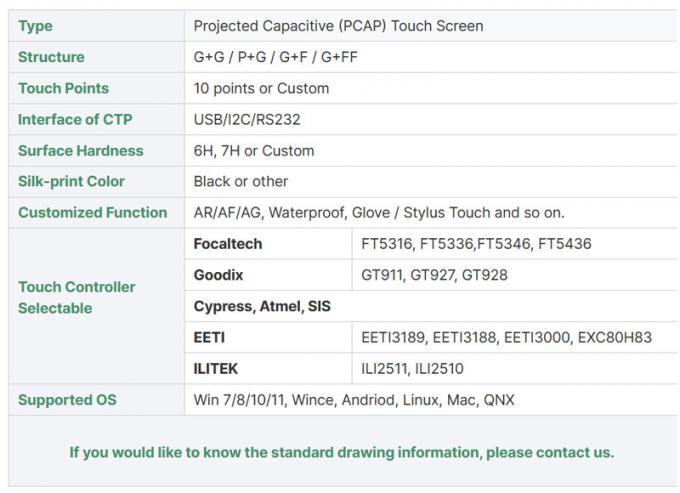
Task: Select the 'FT5316, FT5336,FT5346, FT5436' model cell
Action: point(476,244)
